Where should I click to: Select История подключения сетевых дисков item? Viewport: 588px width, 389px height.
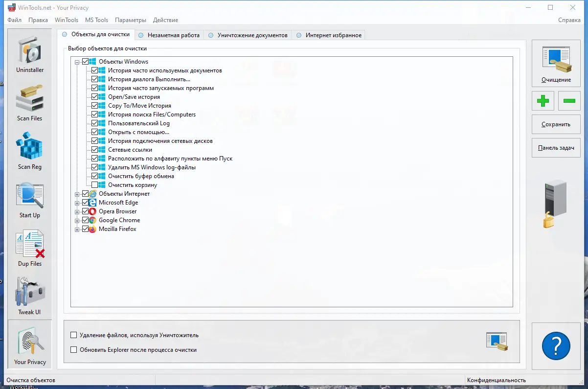(160, 141)
